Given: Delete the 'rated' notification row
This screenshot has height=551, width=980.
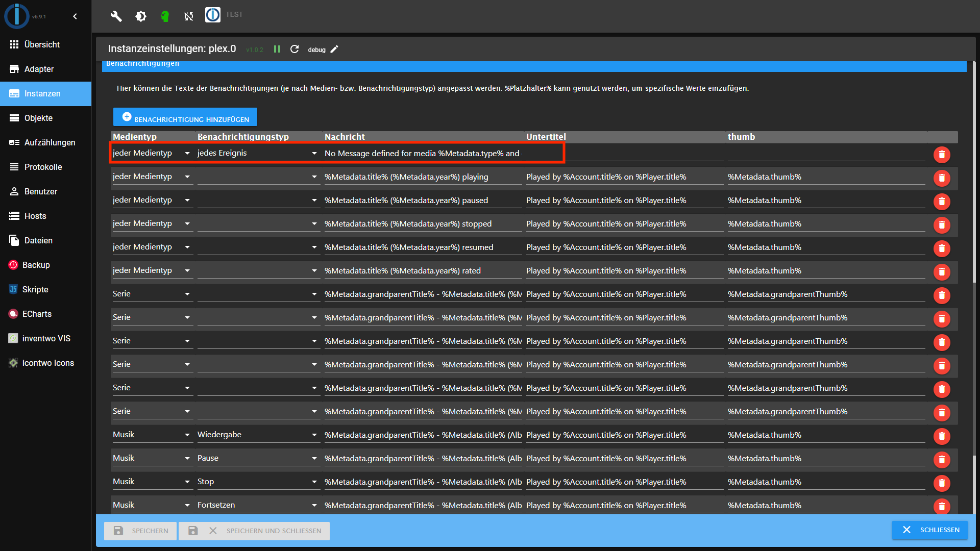Looking at the screenshot, I should coord(942,271).
